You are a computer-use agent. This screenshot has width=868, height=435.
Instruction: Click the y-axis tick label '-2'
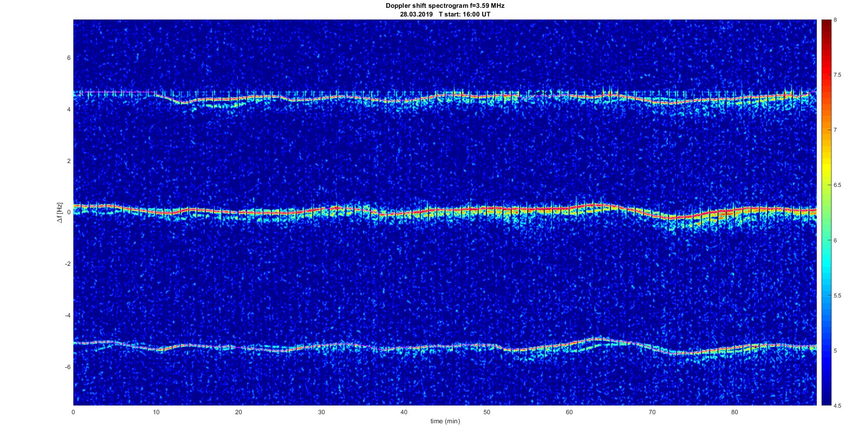pyautogui.click(x=68, y=264)
